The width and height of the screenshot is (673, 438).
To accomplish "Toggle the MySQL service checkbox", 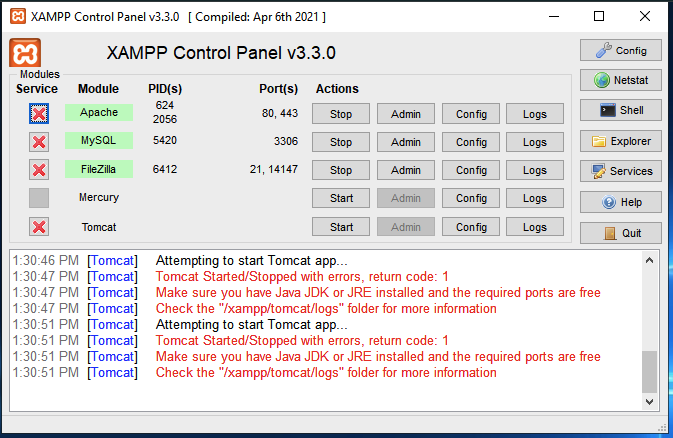I will point(39,142).
